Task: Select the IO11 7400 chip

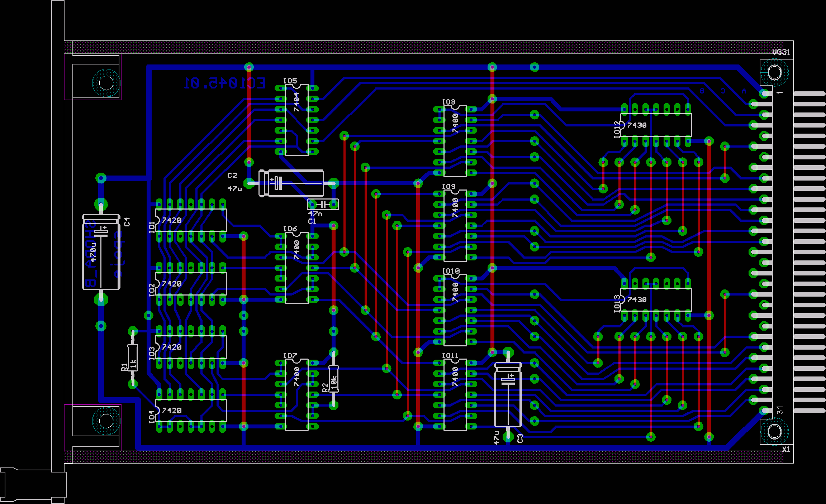Action: [x=455, y=395]
